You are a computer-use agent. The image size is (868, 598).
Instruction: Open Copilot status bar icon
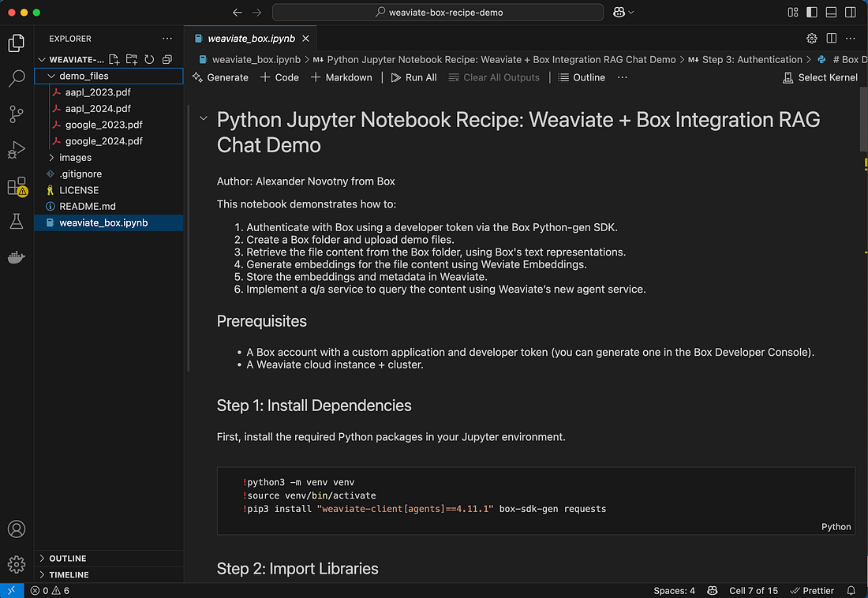click(713, 590)
